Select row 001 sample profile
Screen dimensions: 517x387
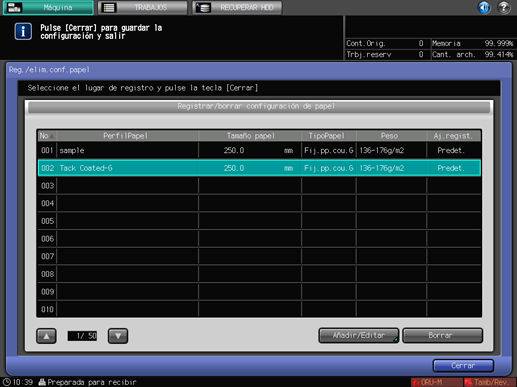pyautogui.click(x=259, y=150)
